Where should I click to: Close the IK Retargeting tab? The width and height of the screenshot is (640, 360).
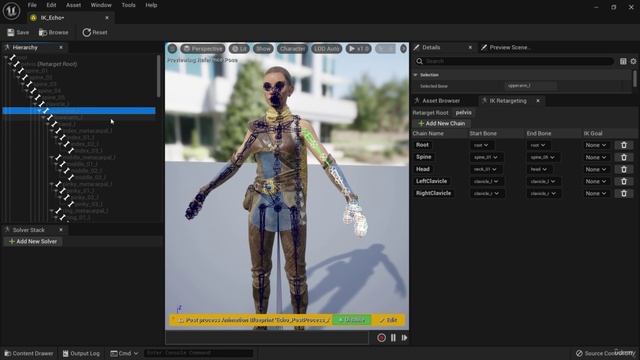click(x=538, y=100)
